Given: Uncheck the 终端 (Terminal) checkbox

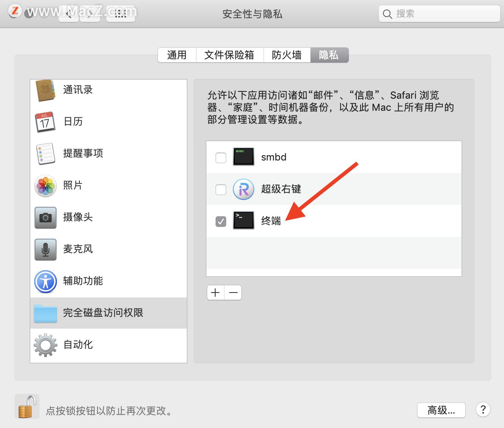Looking at the screenshot, I should point(221,221).
